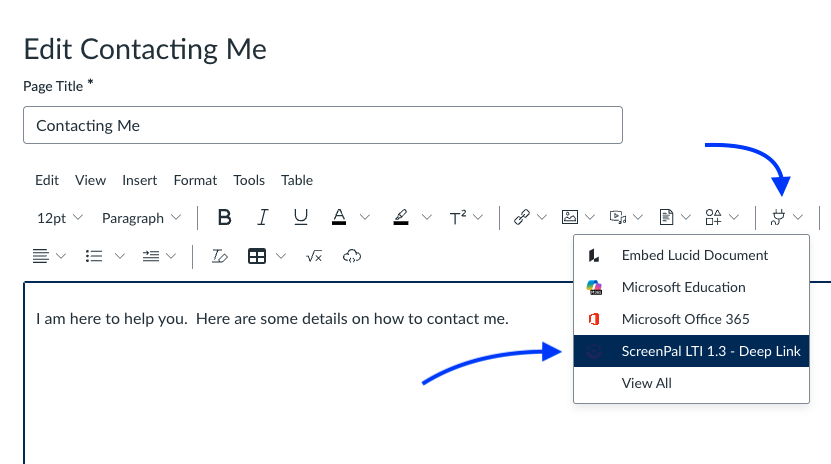
Task: Click View All in apps menu
Action: point(691,383)
